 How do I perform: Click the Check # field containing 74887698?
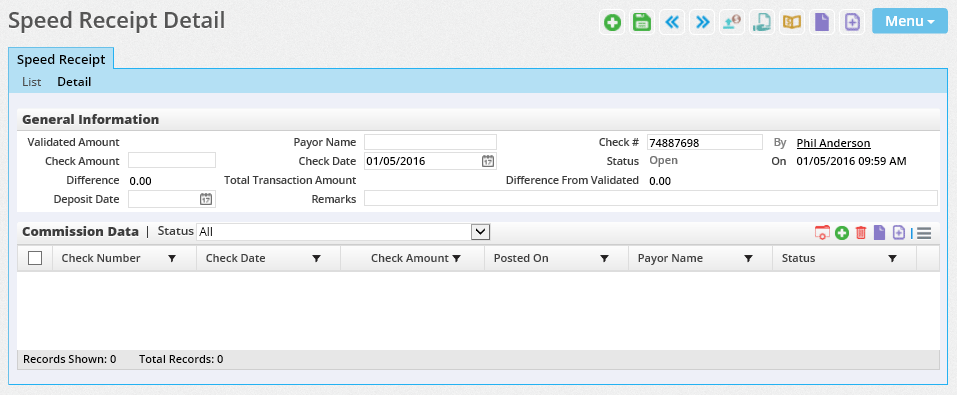(x=705, y=142)
